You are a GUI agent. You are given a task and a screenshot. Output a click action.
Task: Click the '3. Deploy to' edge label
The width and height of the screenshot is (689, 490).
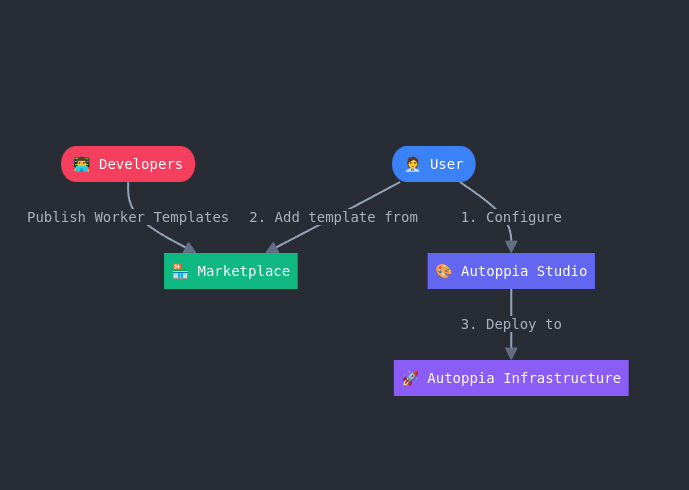511,324
